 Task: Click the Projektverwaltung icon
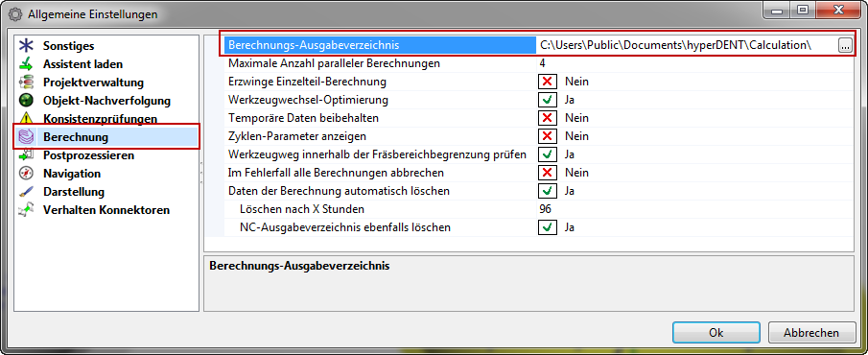point(26,83)
